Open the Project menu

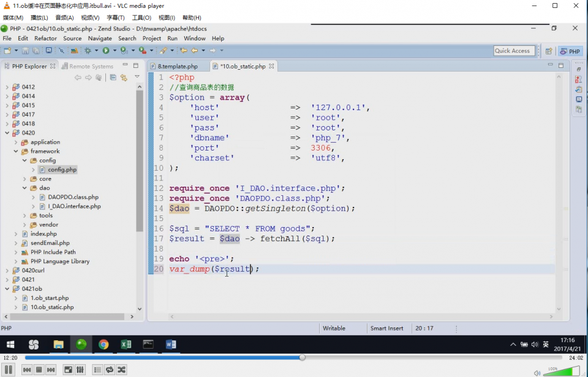click(151, 38)
